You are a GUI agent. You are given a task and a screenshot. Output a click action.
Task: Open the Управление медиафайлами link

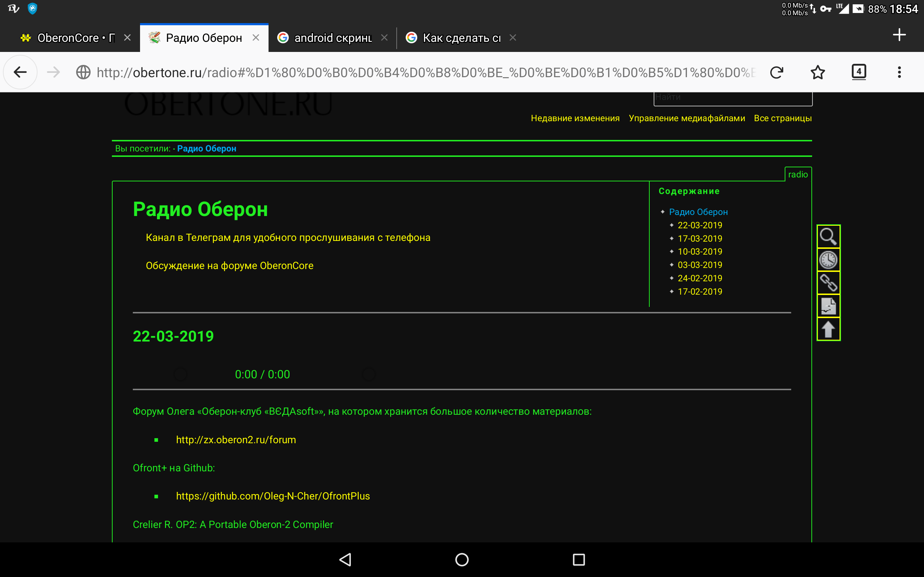687,118
